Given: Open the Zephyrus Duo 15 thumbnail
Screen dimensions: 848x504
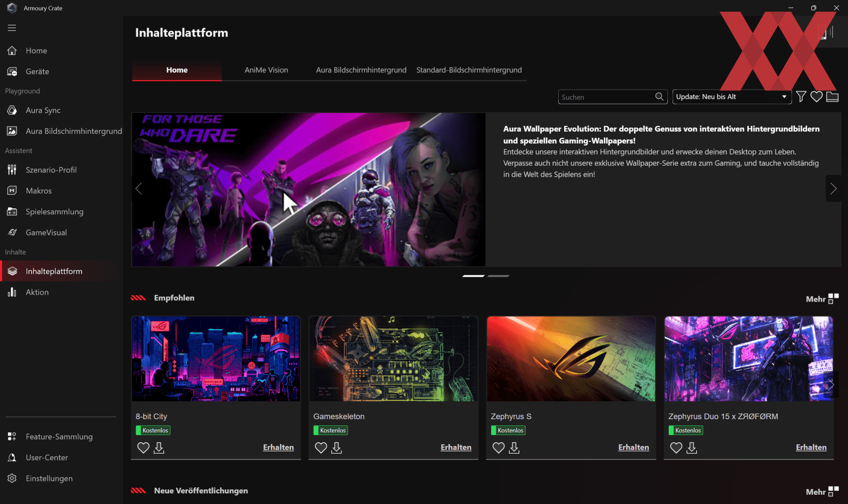Looking at the screenshot, I should [x=748, y=359].
